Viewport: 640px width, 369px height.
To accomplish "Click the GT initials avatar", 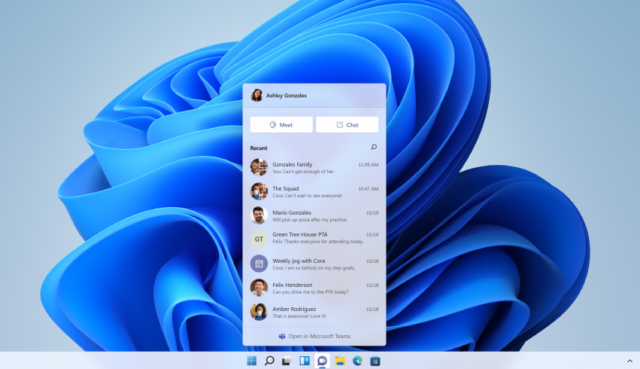I will coord(259,239).
